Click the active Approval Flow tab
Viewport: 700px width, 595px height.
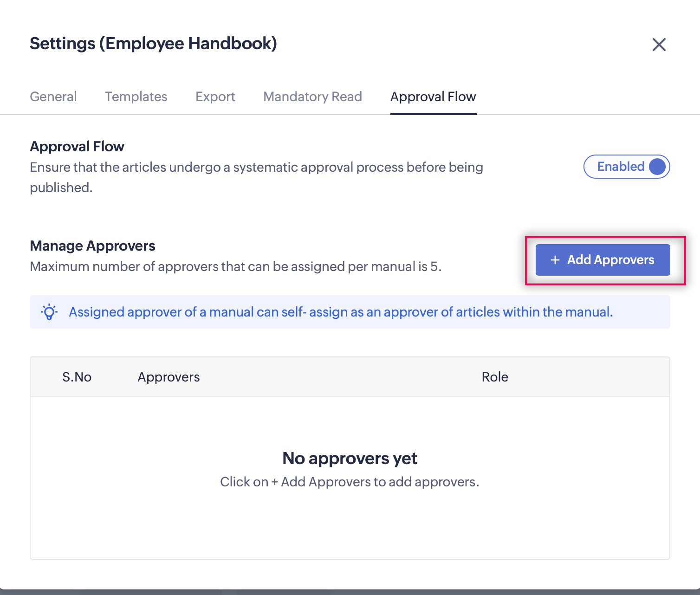pyautogui.click(x=433, y=97)
